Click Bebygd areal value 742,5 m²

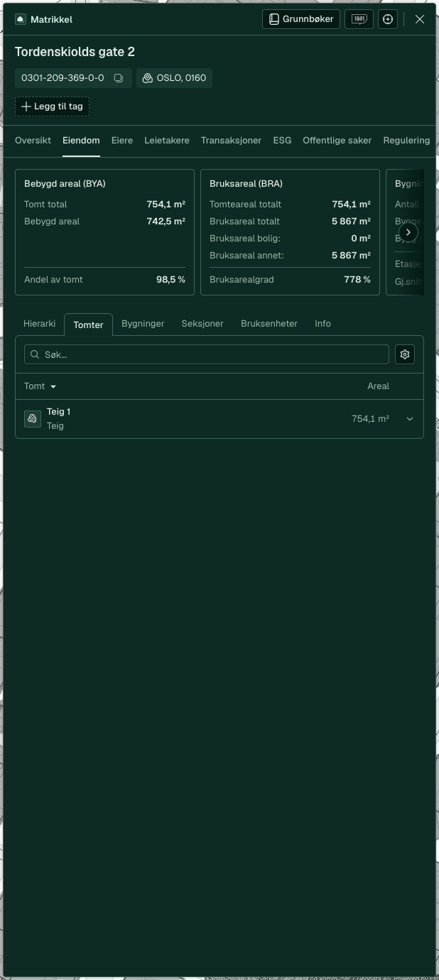166,222
